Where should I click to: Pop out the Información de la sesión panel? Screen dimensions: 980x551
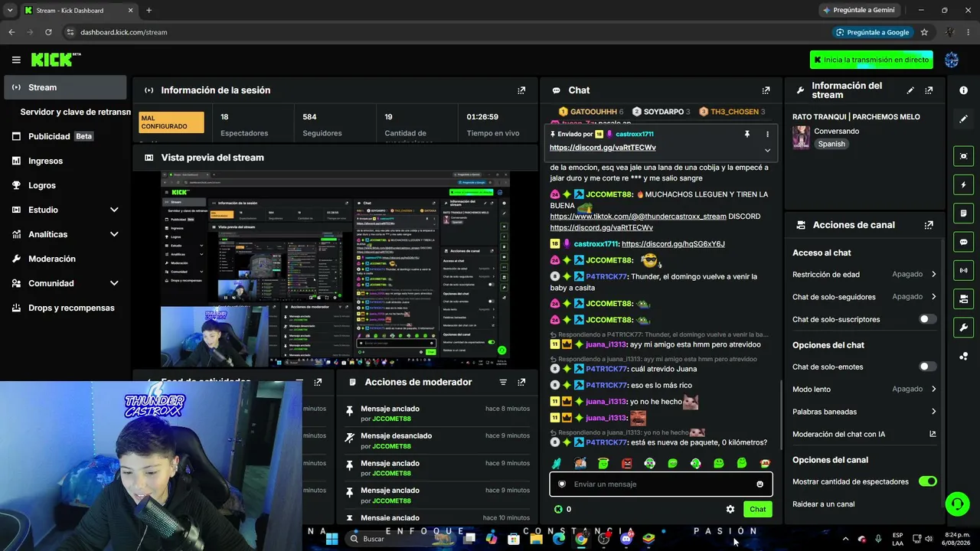521,90
